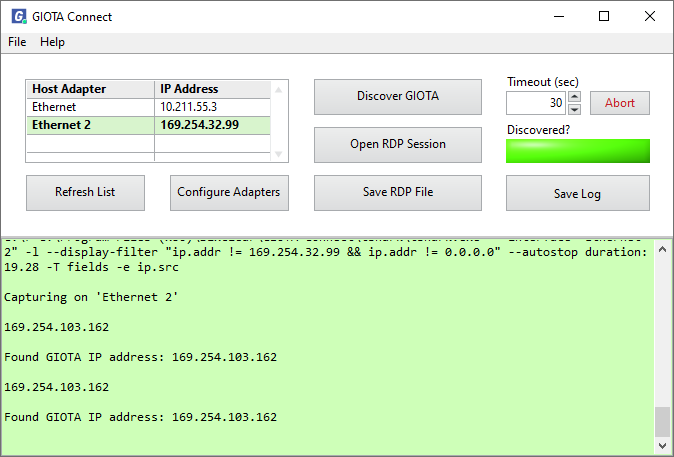674x457 pixels.
Task: Save the log output
Action: (x=578, y=193)
